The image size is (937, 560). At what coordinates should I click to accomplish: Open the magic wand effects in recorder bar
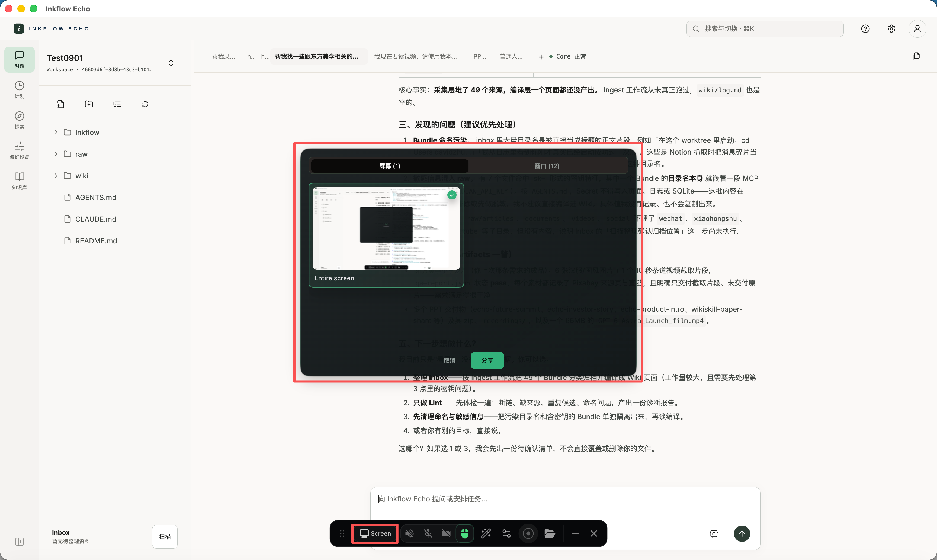pos(486,533)
